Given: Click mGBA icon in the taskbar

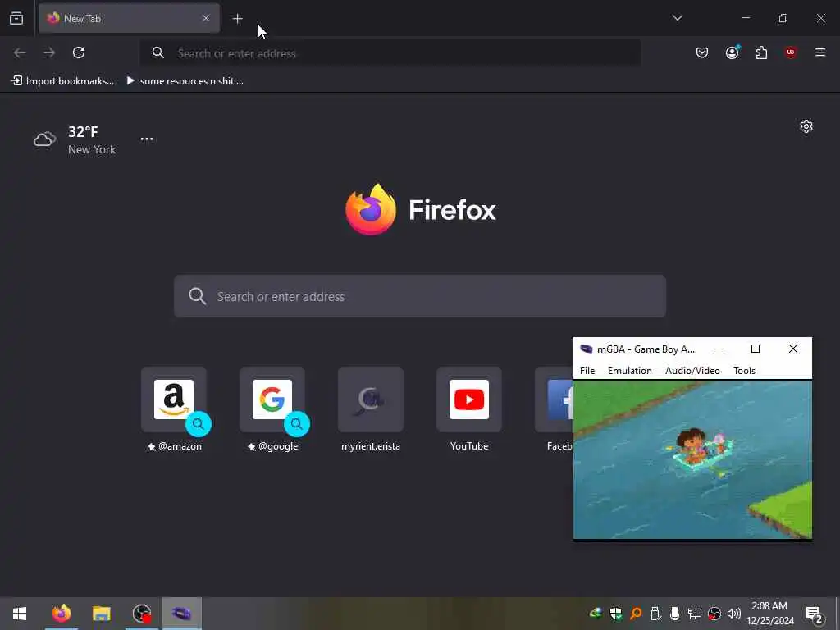Looking at the screenshot, I should pyautogui.click(x=181, y=614).
